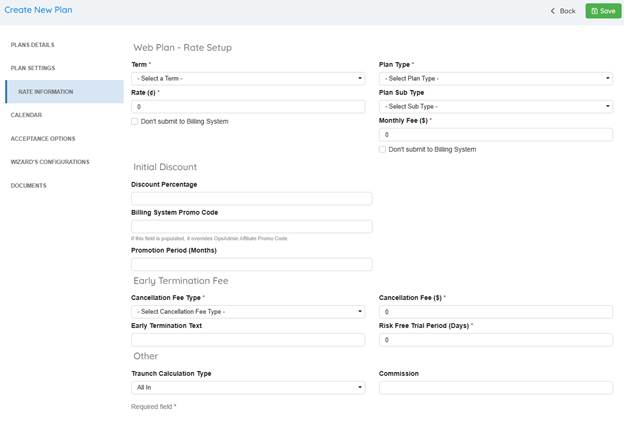Image resolution: width=624 pixels, height=427 pixels.
Task: Open the Select Sub Type dropdown
Action: coord(496,106)
